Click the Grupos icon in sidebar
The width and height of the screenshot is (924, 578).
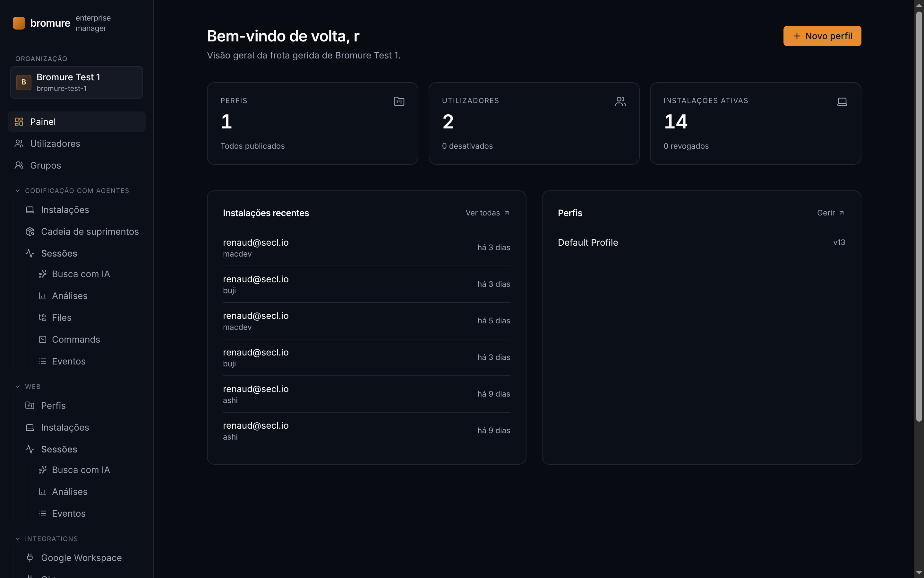pyautogui.click(x=19, y=165)
